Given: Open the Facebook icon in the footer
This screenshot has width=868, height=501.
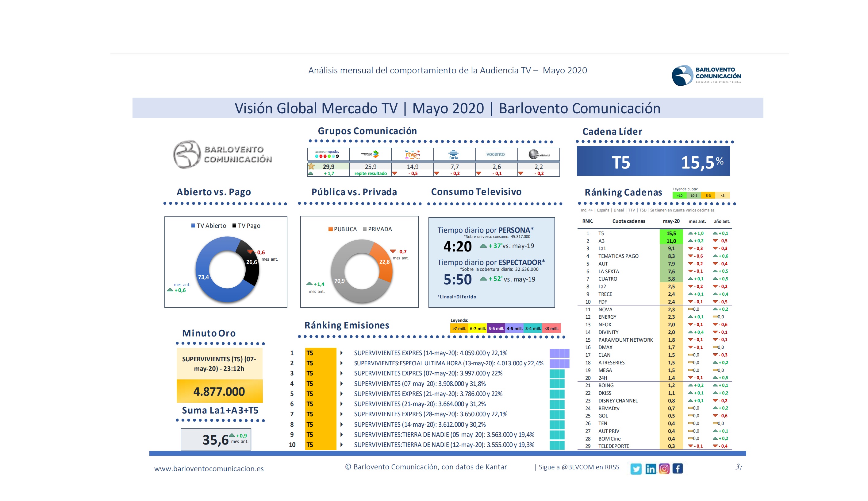Looking at the screenshot, I should [677, 469].
